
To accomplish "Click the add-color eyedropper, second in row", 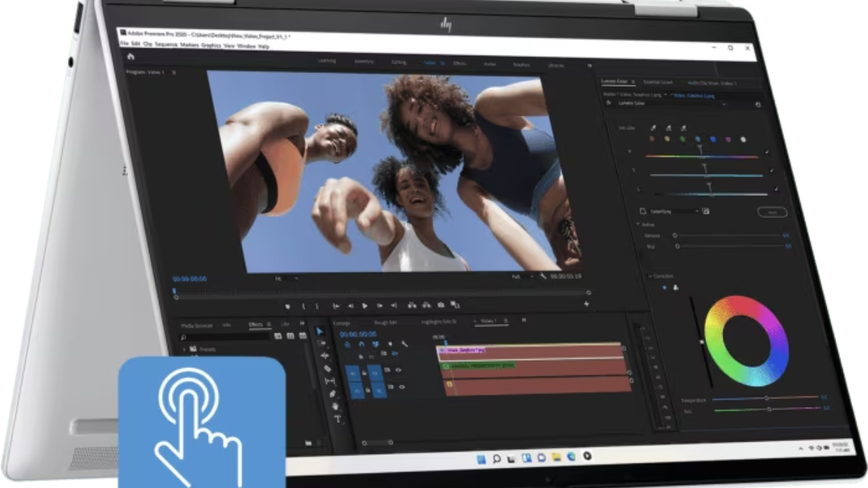I will click(x=668, y=127).
